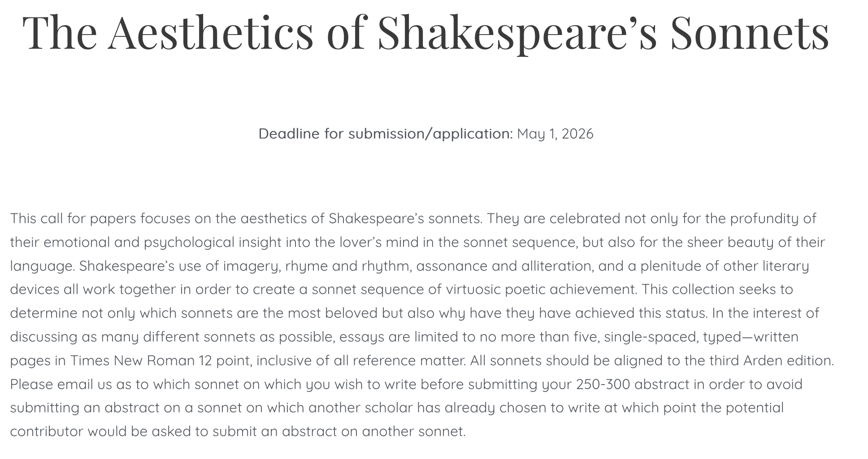Click the word "Sonnets" in the title
The image size is (868, 459).
click(x=749, y=32)
